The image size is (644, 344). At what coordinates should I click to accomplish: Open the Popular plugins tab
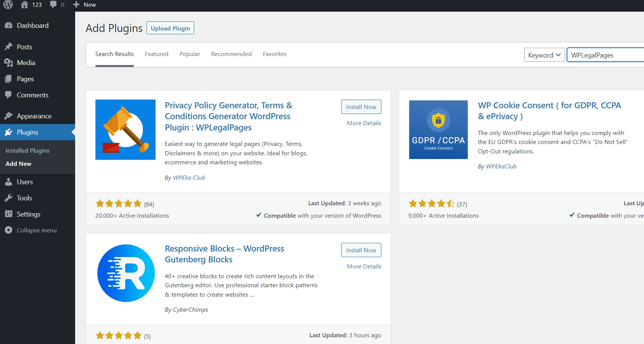[190, 54]
